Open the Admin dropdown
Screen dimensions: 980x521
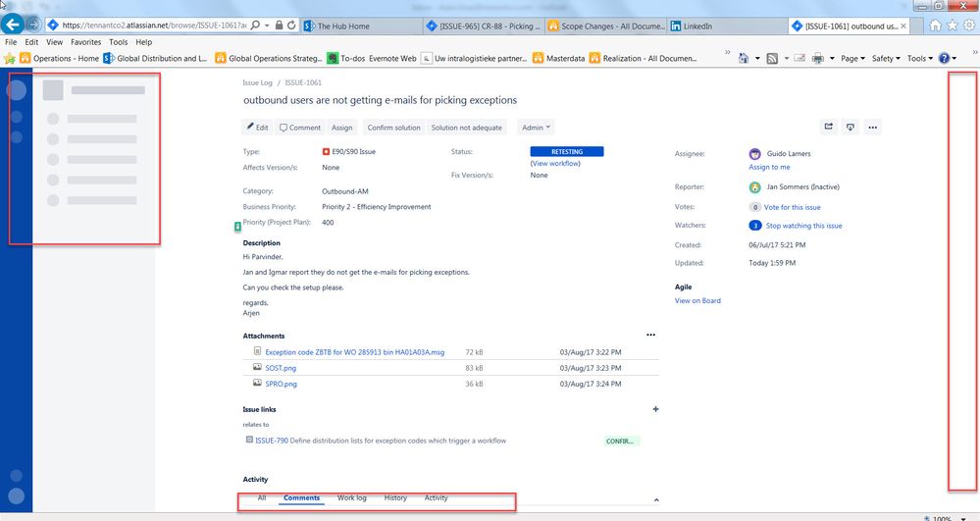pyautogui.click(x=537, y=127)
